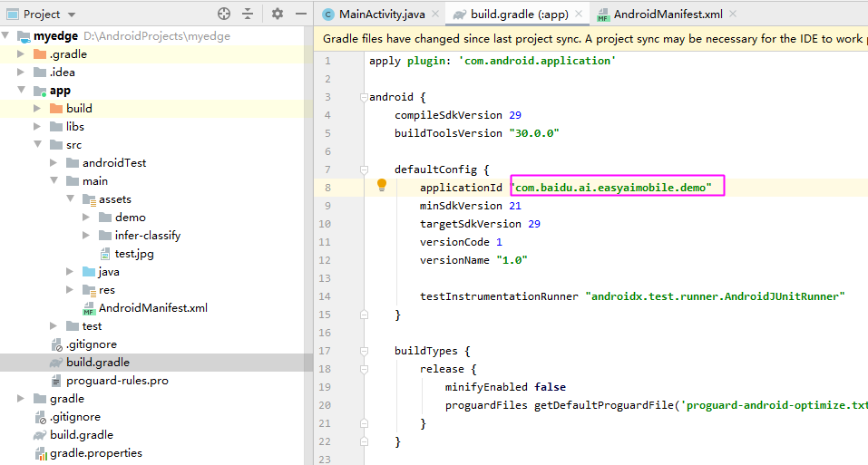Image resolution: width=868 pixels, height=465 pixels.
Task: Expand the demo folder arrow
Action: tap(86, 218)
